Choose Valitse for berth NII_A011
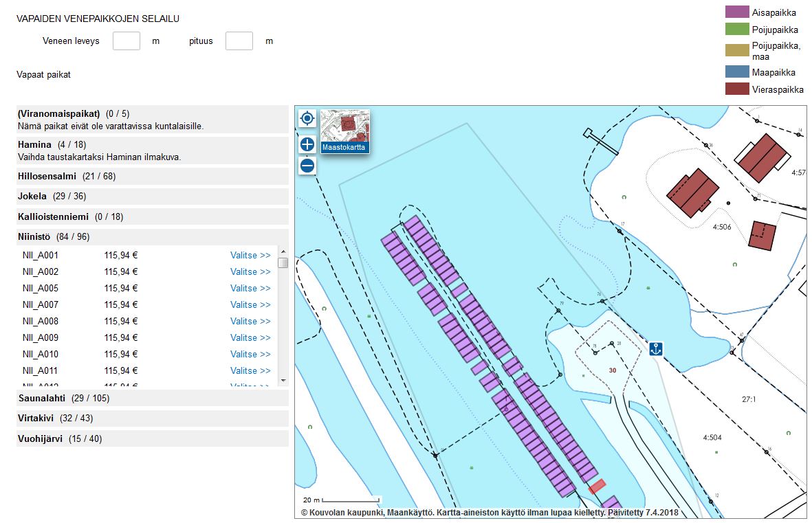The height and width of the screenshot is (523, 812). click(x=250, y=370)
